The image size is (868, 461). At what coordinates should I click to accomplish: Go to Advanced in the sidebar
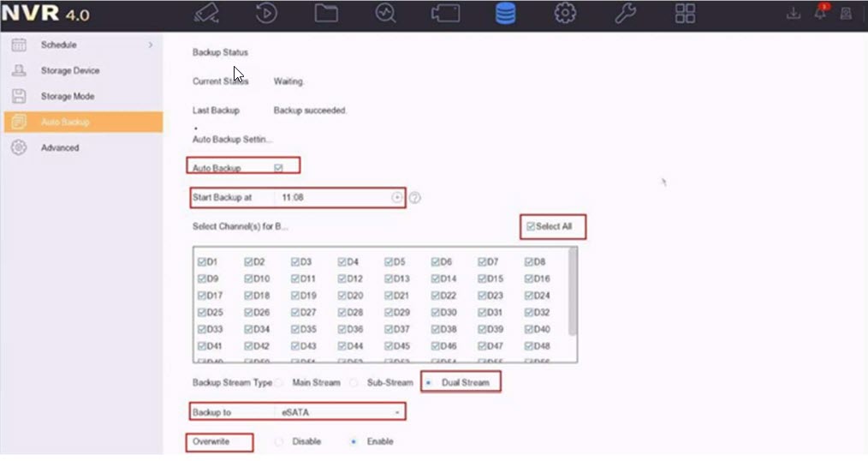(x=60, y=147)
